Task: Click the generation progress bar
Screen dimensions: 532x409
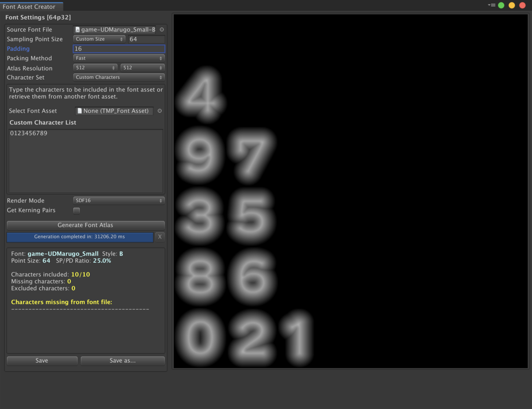Action: tap(80, 237)
